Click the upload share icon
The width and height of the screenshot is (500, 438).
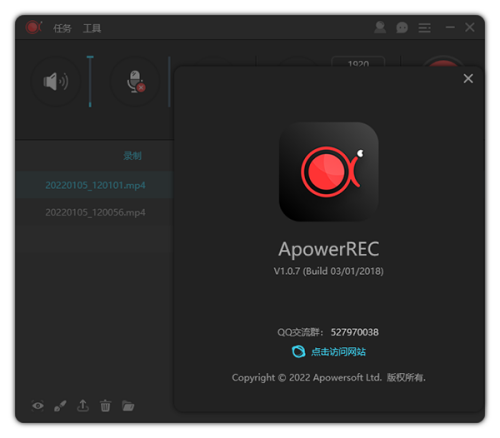[x=83, y=405]
